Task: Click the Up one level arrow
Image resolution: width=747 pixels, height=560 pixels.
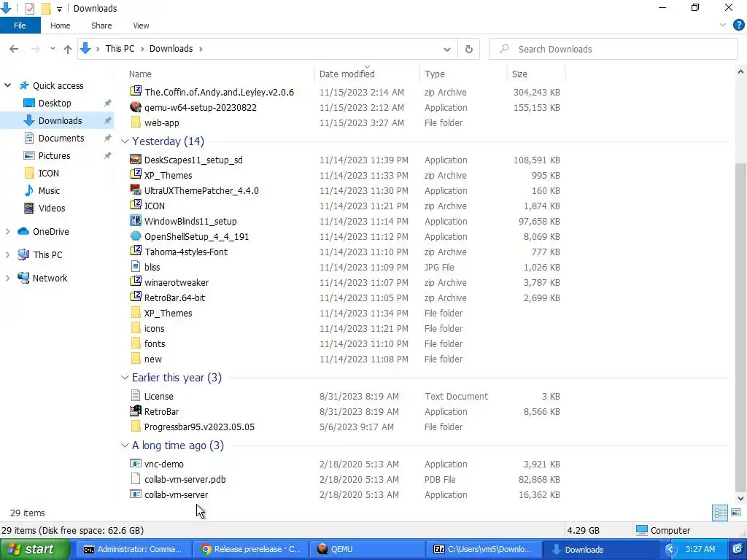Action: [x=68, y=49]
